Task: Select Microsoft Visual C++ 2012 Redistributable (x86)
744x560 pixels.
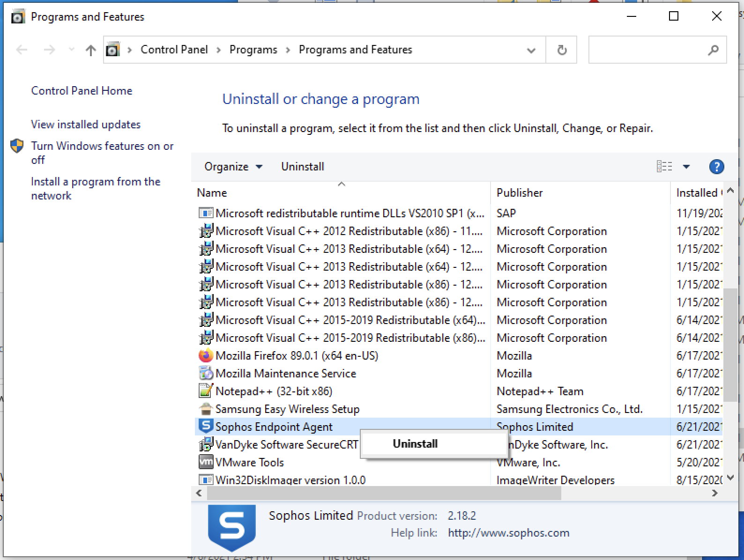Action: click(458, 231)
